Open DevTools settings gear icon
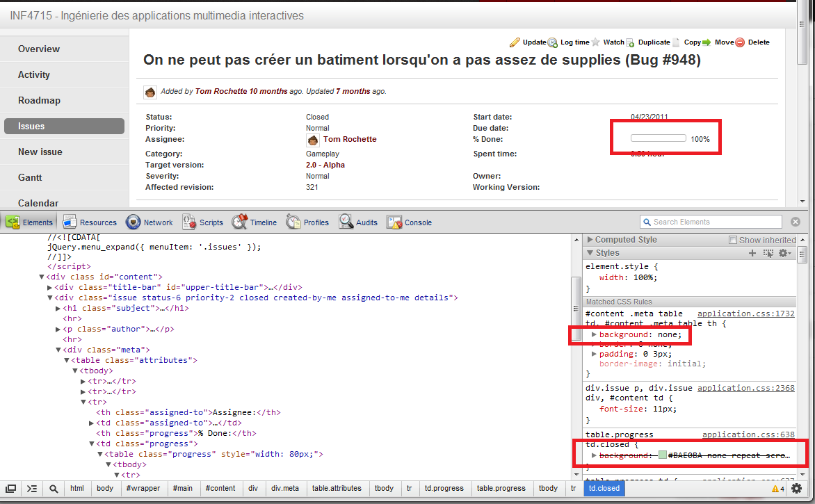 click(x=796, y=489)
